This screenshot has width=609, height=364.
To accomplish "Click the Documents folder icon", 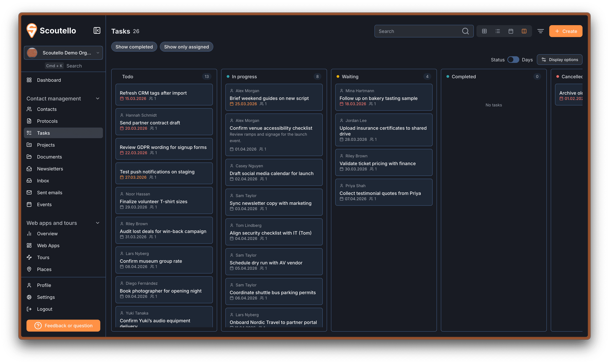I will pos(29,157).
